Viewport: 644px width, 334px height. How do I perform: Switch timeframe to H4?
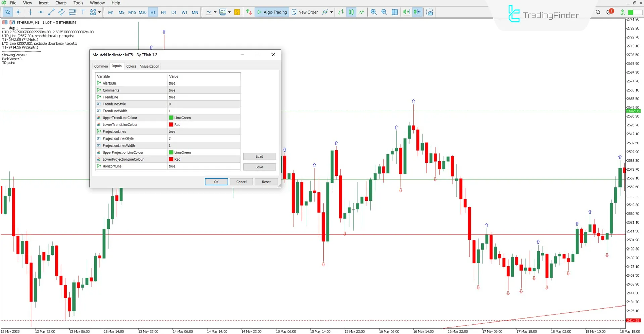163,12
